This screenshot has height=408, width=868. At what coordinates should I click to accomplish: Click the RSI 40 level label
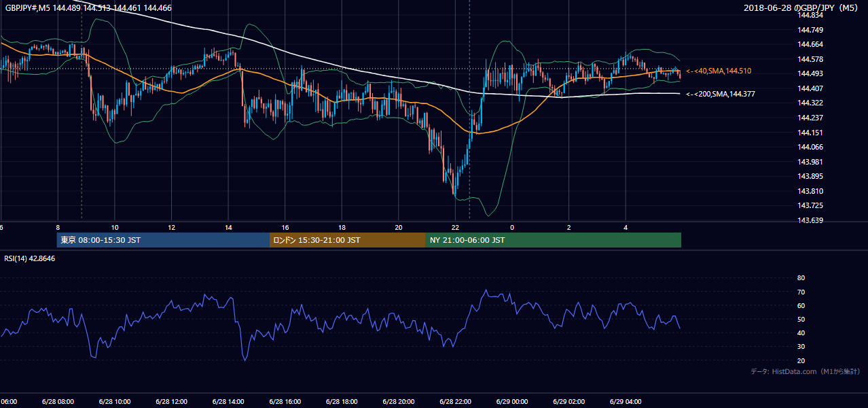pyautogui.click(x=801, y=333)
